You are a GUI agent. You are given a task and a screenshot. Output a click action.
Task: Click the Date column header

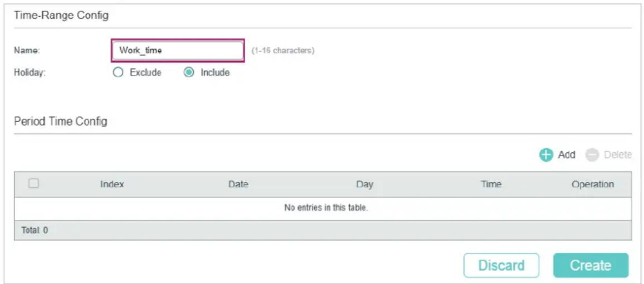tap(238, 184)
